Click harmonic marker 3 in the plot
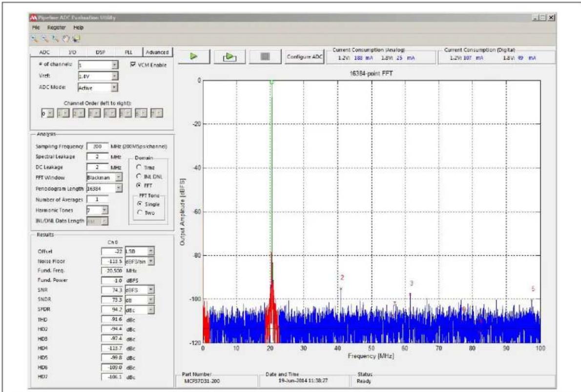The height and width of the screenshot is (392, 581). click(411, 284)
